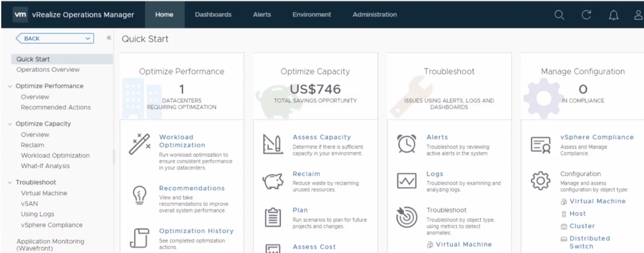Viewport: 644px width, 253px height.
Task: Click the Assess Capacity ruler icon
Action: (273, 144)
